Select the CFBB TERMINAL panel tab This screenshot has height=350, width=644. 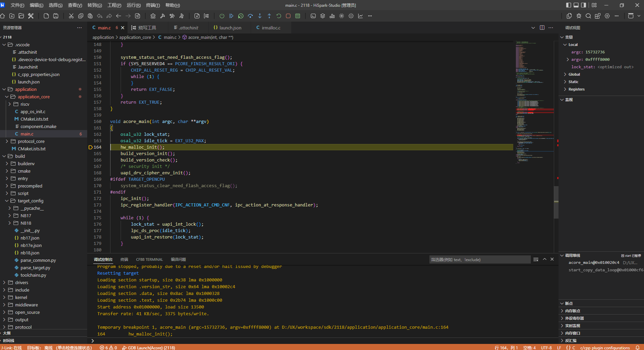149,259
